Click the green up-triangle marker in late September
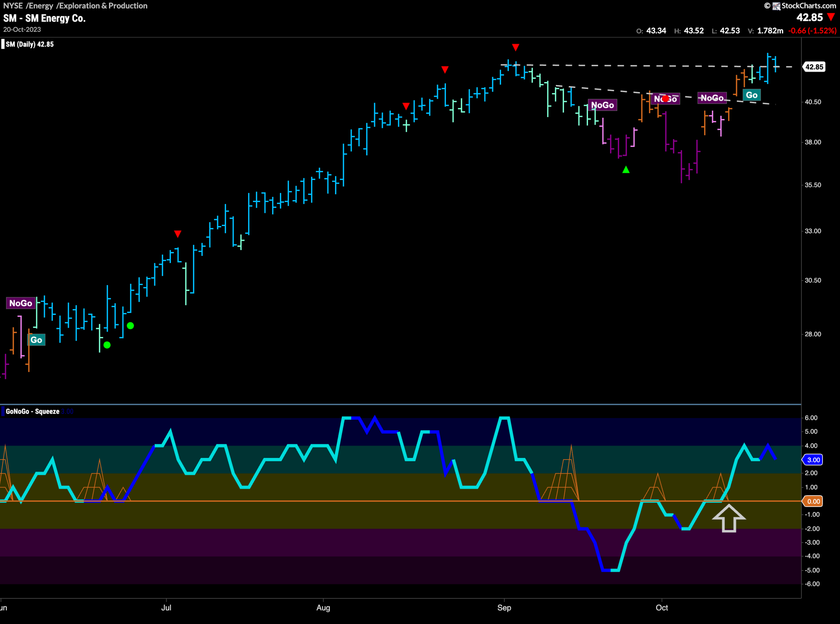 [626, 170]
